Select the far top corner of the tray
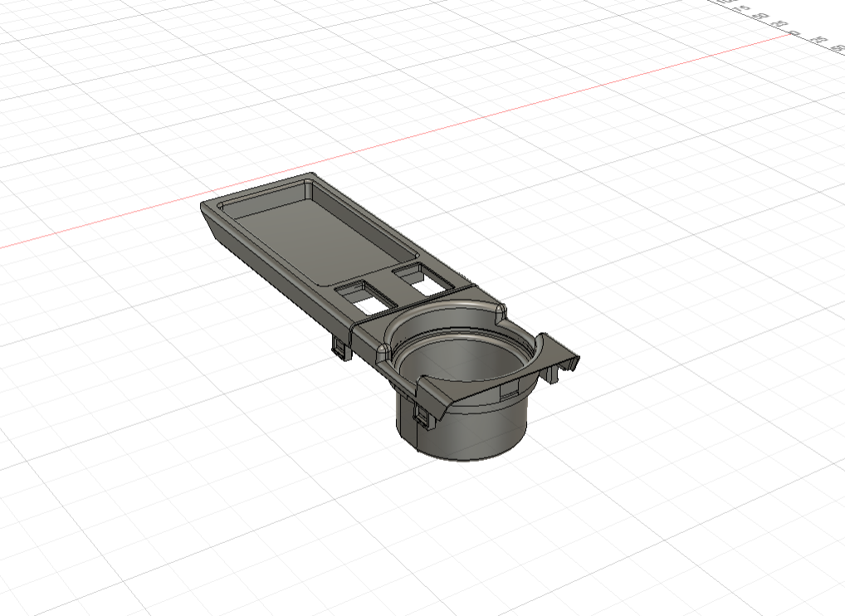 tap(310, 176)
